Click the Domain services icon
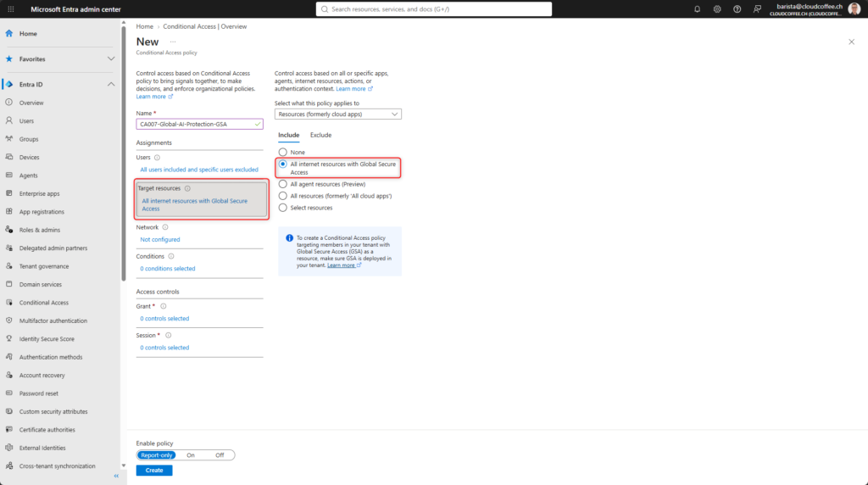This screenshot has width=868, height=485. click(8, 284)
